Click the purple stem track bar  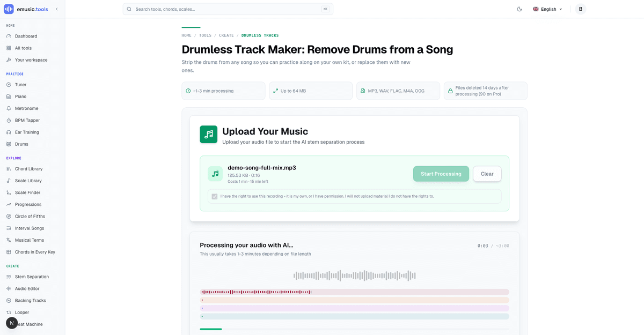point(354,308)
